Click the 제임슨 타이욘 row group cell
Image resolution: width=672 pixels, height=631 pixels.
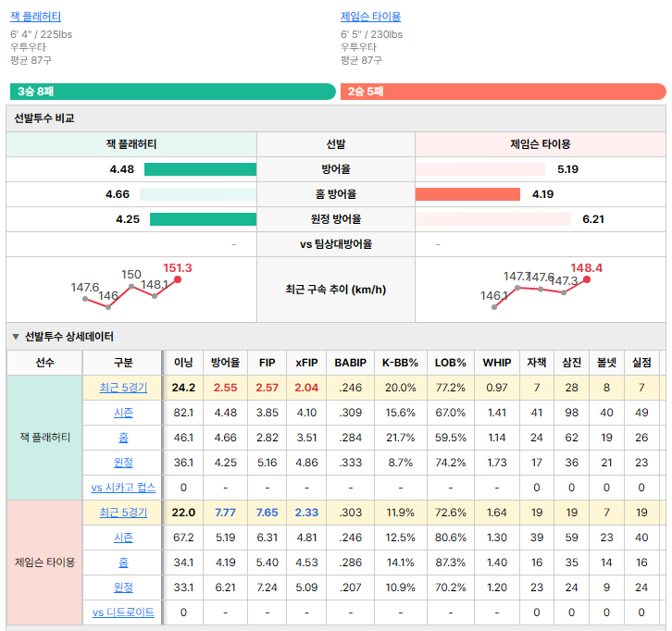coord(44,562)
